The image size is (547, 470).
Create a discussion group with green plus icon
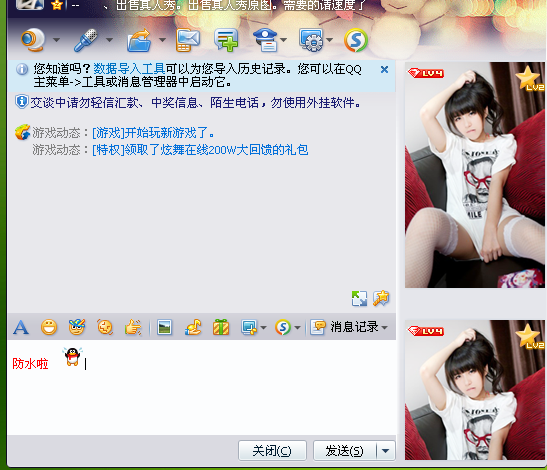click(x=226, y=40)
